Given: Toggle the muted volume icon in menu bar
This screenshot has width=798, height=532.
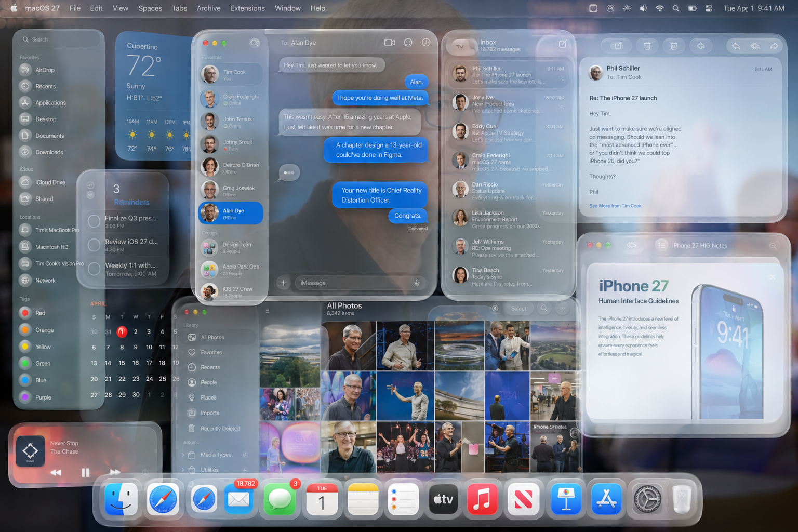Looking at the screenshot, I should coord(643,8).
